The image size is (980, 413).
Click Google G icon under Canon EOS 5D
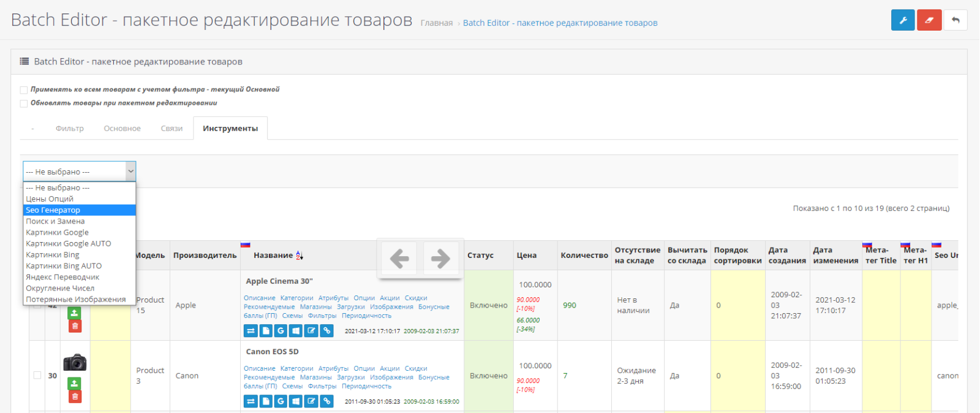pyautogui.click(x=281, y=401)
